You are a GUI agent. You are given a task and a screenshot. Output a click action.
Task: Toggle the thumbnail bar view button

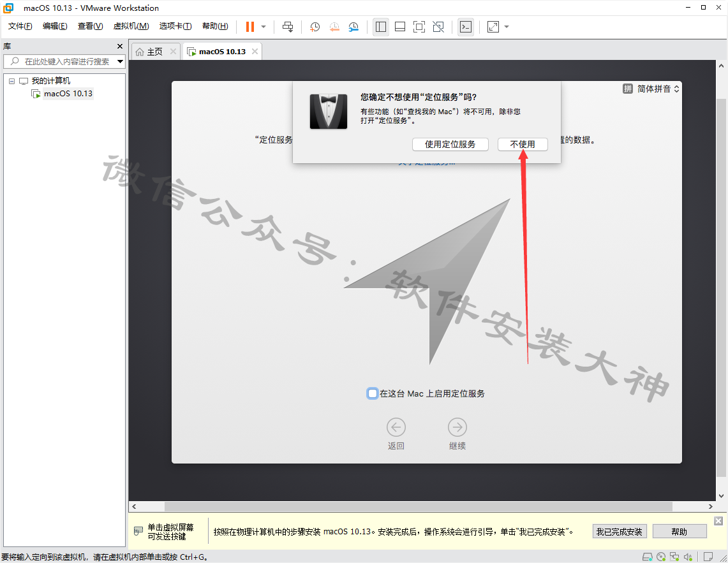coord(400,27)
